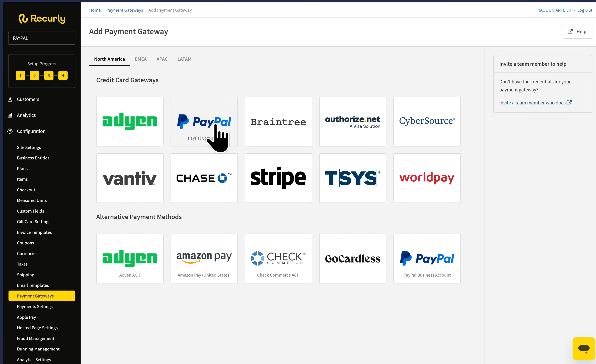The image size is (596, 364).
Task: Click the Recurly logo
Action: tap(42, 19)
